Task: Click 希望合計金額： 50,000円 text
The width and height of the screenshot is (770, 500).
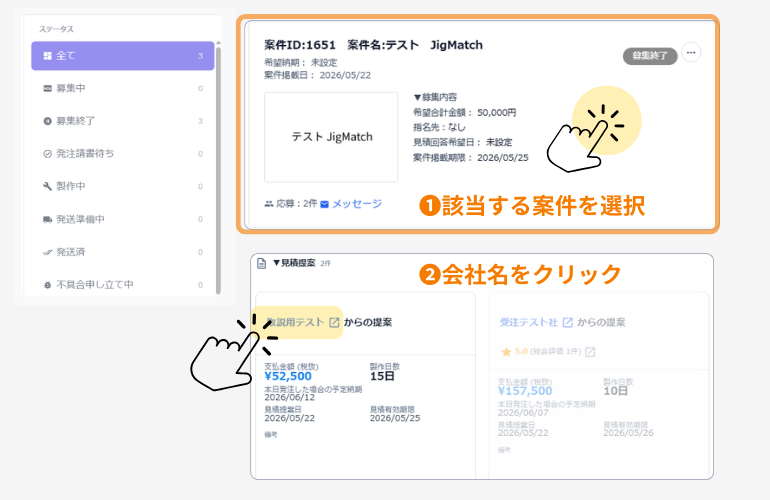Action: 465,112
